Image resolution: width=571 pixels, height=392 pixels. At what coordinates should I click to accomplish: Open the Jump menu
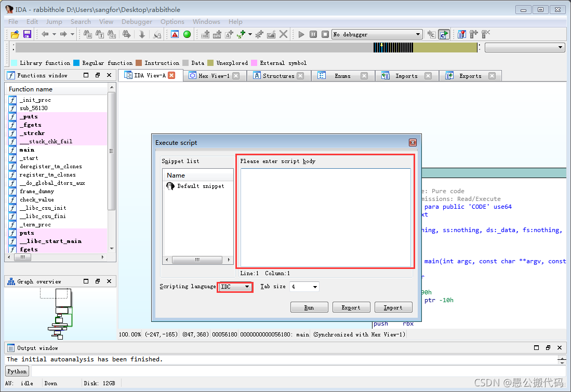54,22
